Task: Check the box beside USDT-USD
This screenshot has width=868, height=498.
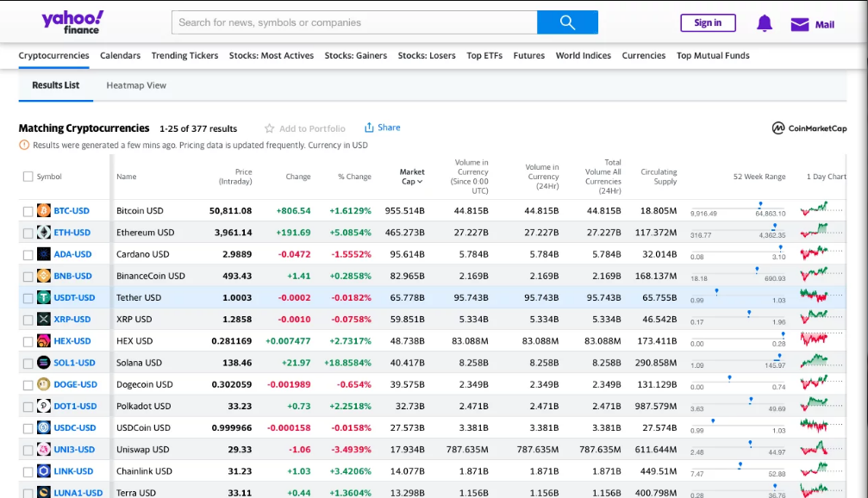Action: (x=27, y=296)
